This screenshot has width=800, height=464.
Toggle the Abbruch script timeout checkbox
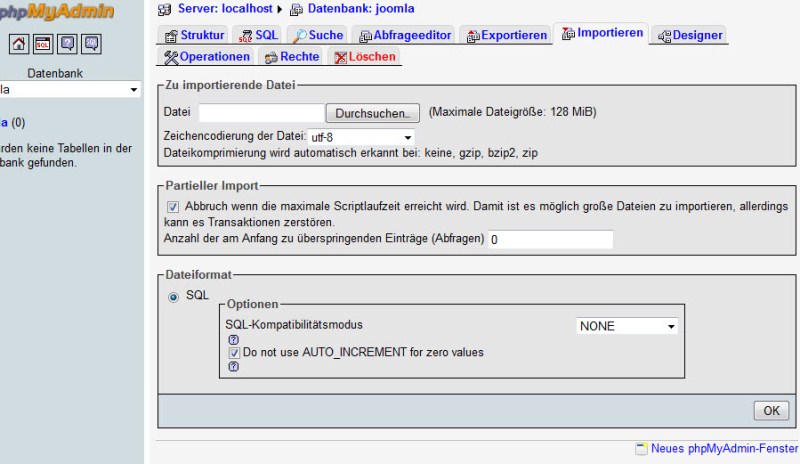(x=173, y=205)
